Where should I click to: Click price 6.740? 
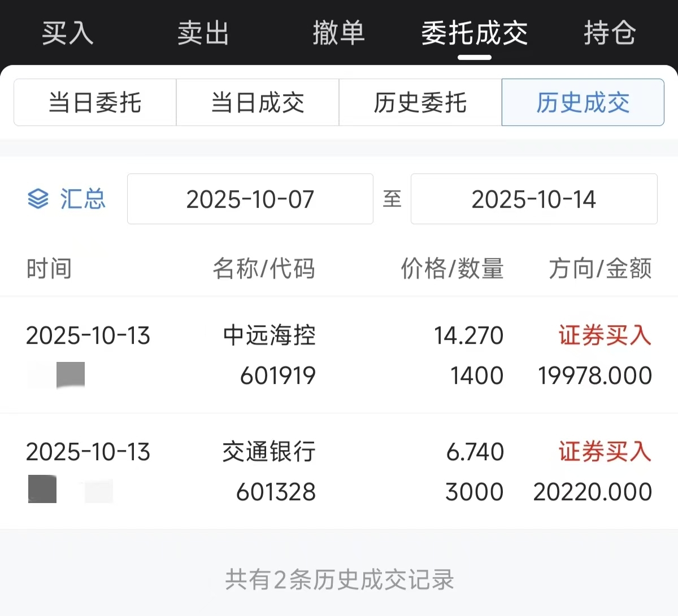pyautogui.click(x=475, y=452)
